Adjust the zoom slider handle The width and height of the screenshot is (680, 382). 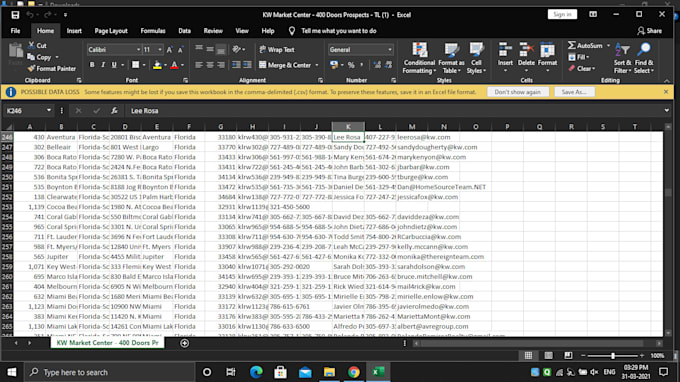click(613, 356)
